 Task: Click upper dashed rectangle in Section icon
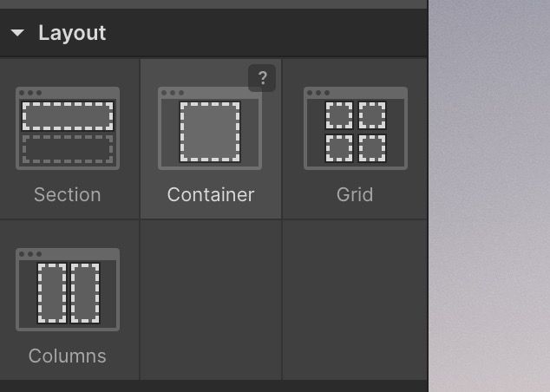point(68,116)
